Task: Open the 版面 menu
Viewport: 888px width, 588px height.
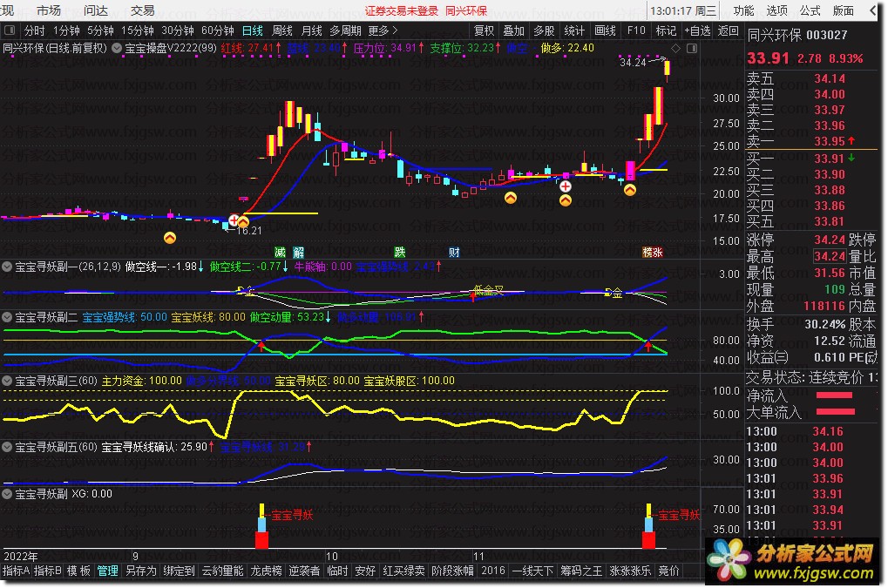Action: 843,10
